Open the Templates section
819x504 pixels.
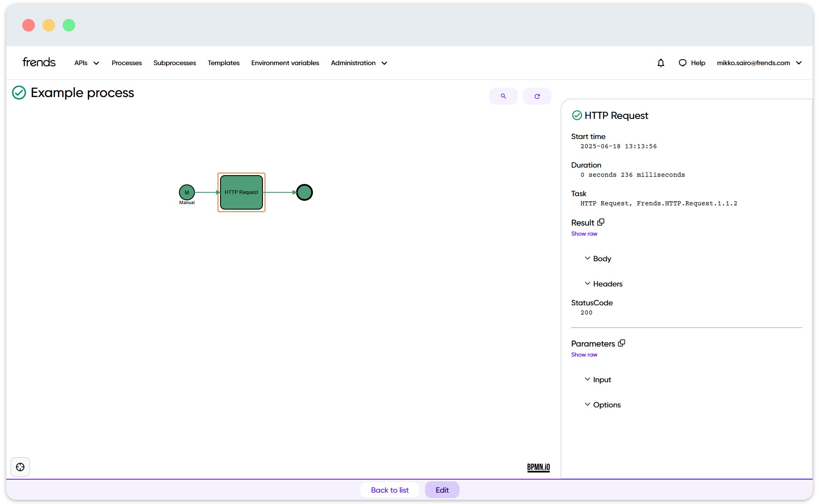point(223,63)
